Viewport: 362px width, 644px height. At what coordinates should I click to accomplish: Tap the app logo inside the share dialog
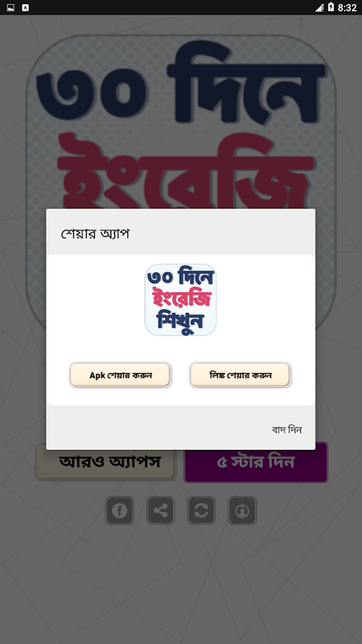click(180, 300)
